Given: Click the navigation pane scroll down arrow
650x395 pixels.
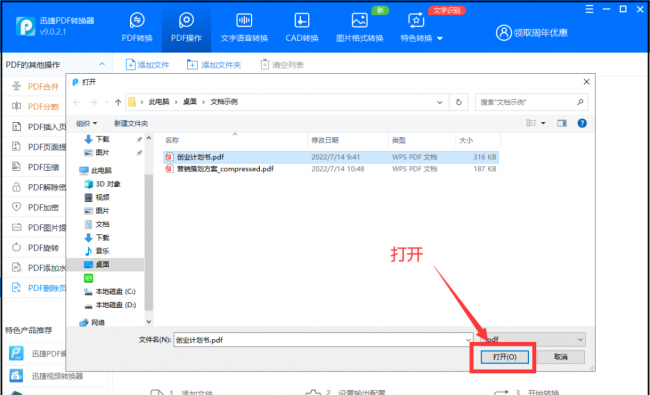Looking at the screenshot, I should [149, 322].
